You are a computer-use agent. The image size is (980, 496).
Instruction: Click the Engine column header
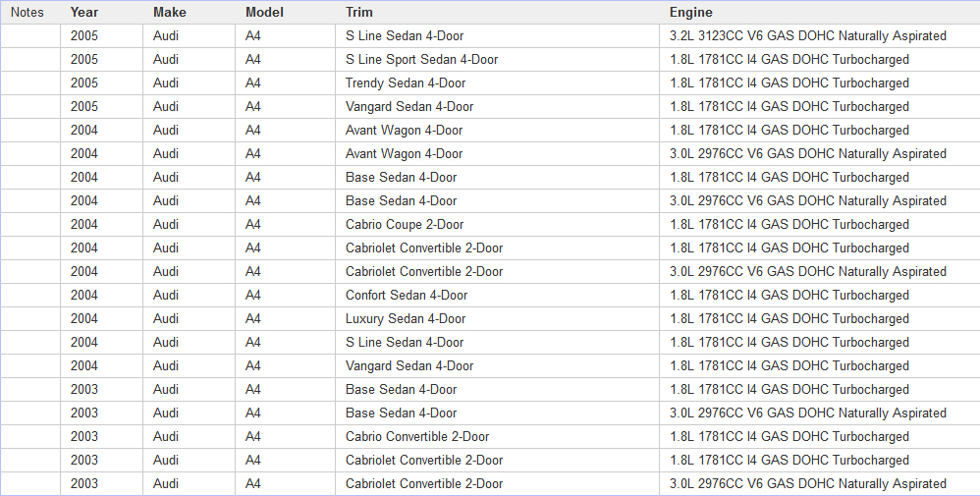[691, 13]
